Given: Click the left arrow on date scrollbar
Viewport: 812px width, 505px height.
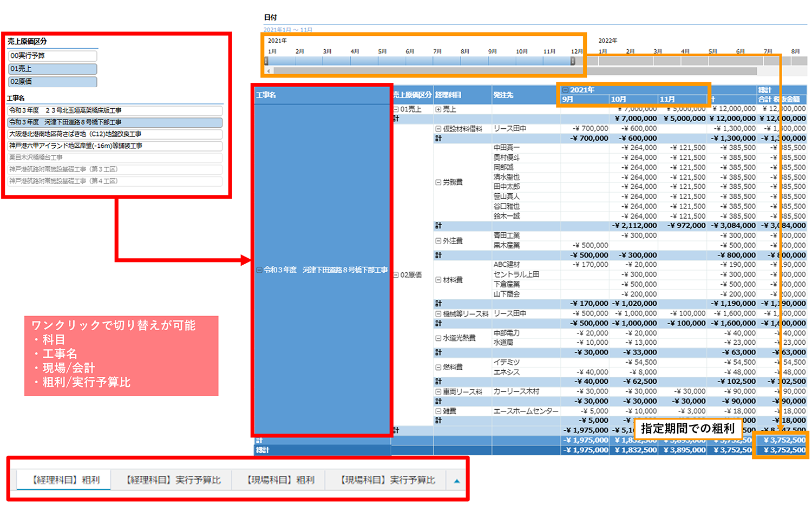Looking at the screenshot, I should coord(269,71).
